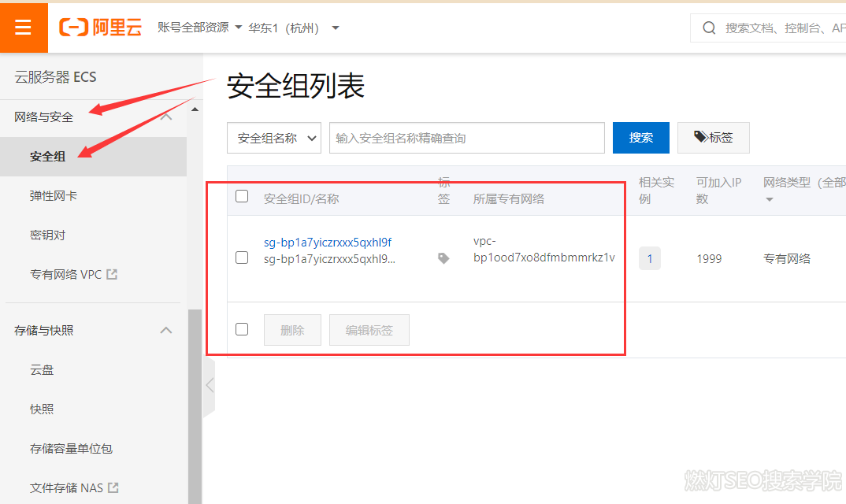Click the 安全组ID/名称 column header

301,199
